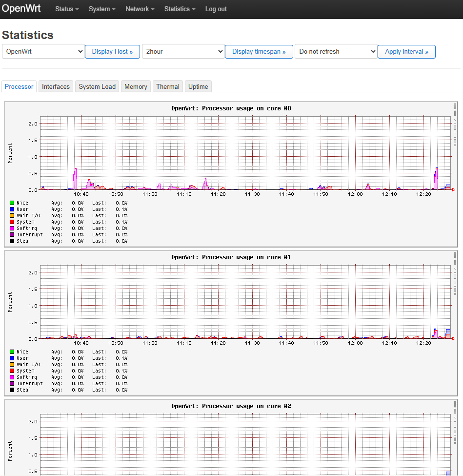Open the Thermal tab
This screenshot has height=476, width=463.
(x=168, y=86)
